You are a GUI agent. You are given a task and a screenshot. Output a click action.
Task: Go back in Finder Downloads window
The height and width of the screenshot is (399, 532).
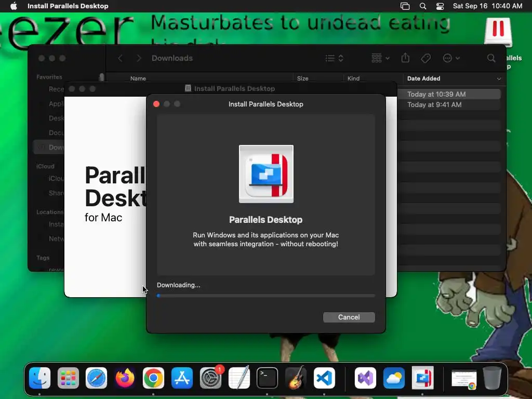point(120,58)
